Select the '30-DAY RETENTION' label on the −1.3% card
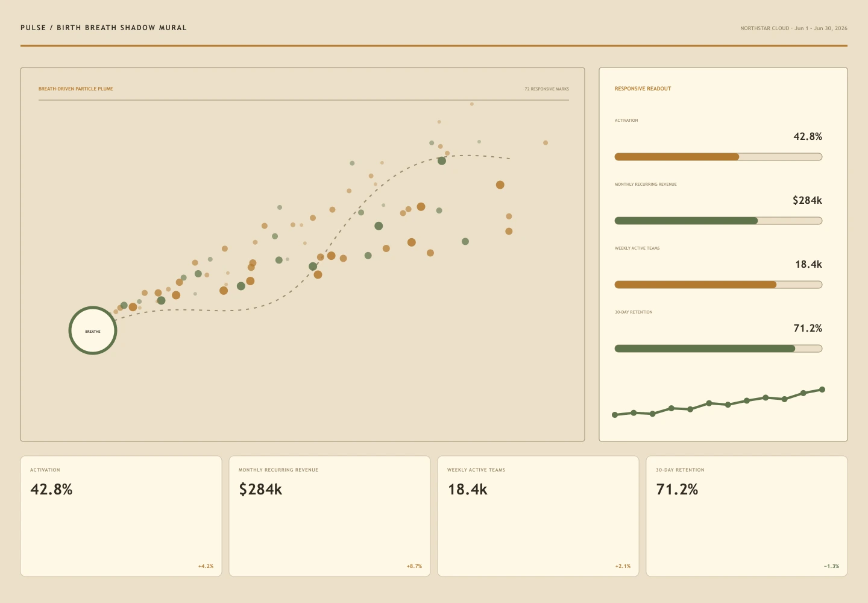This screenshot has width=868, height=603. point(680,470)
